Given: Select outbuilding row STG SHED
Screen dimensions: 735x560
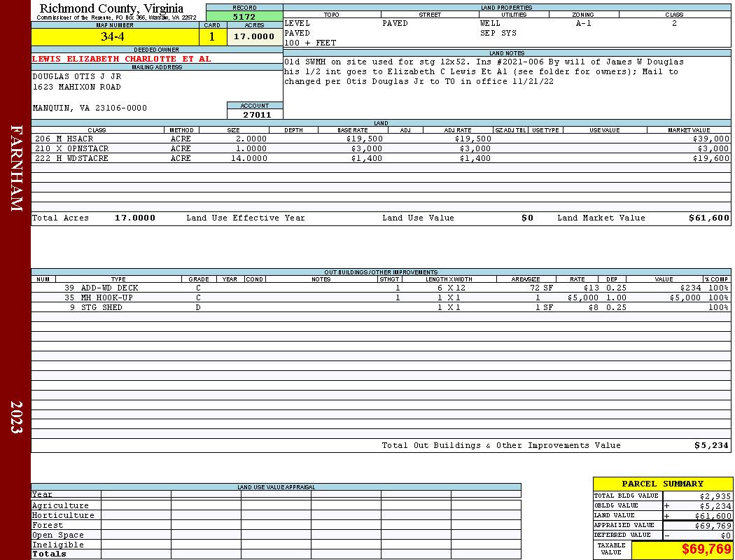Looking at the screenshot, I should point(381,307).
